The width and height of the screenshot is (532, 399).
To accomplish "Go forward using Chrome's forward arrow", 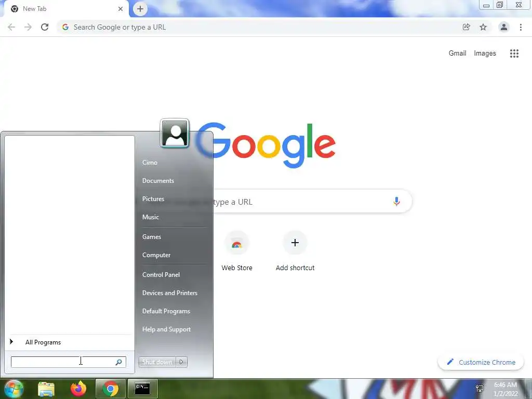I will [x=28, y=27].
